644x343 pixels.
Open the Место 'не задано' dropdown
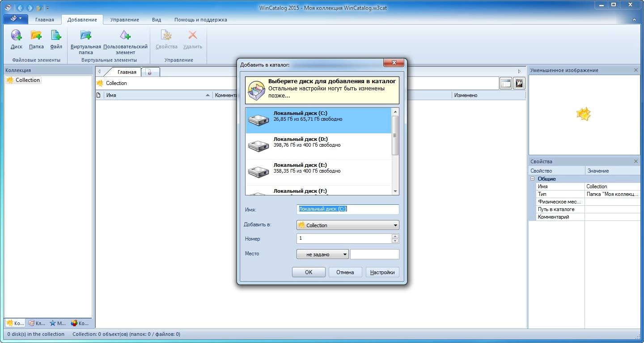(x=322, y=254)
